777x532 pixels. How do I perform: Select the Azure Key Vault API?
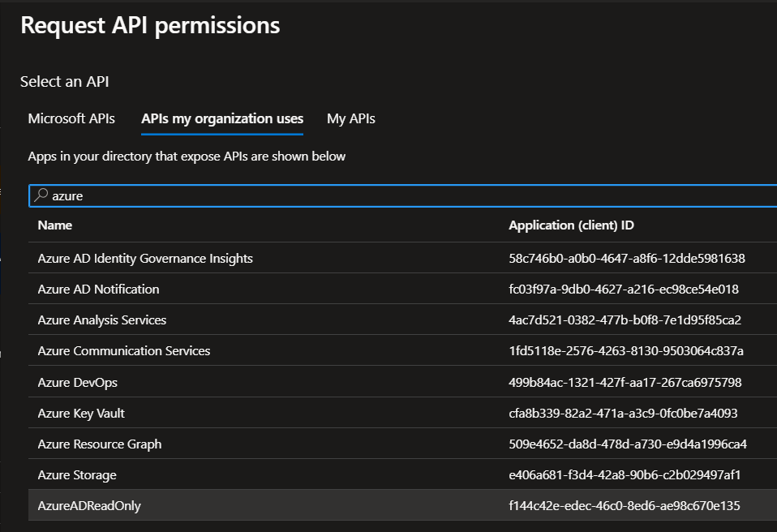(x=81, y=413)
